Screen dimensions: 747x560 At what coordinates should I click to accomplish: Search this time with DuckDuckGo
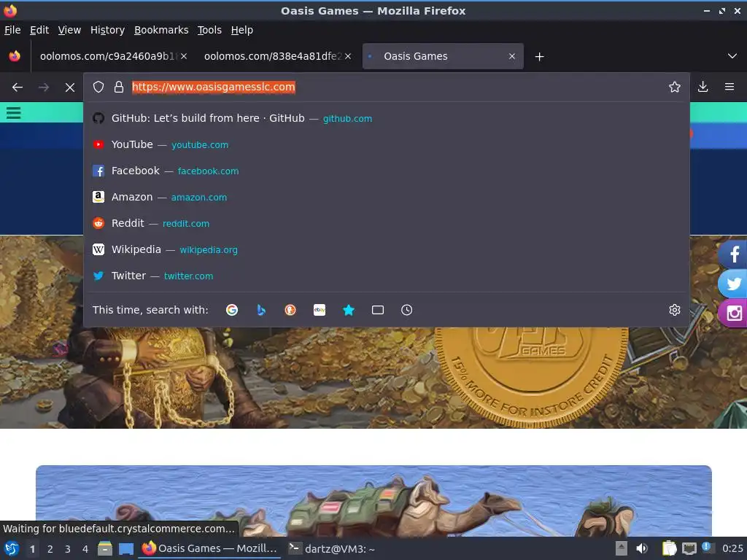click(x=290, y=310)
